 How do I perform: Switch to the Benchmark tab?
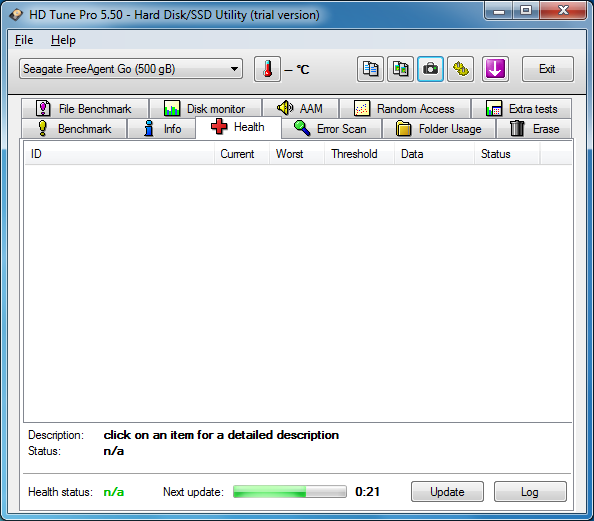74,129
